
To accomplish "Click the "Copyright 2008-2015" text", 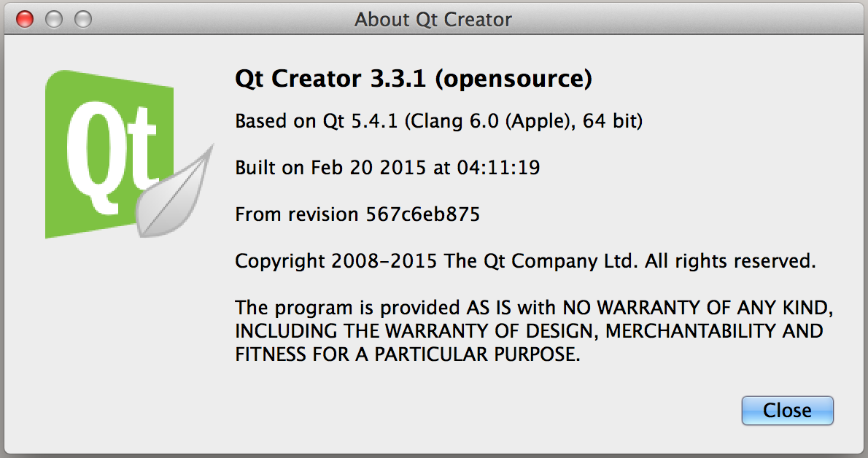I will click(x=336, y=261).
